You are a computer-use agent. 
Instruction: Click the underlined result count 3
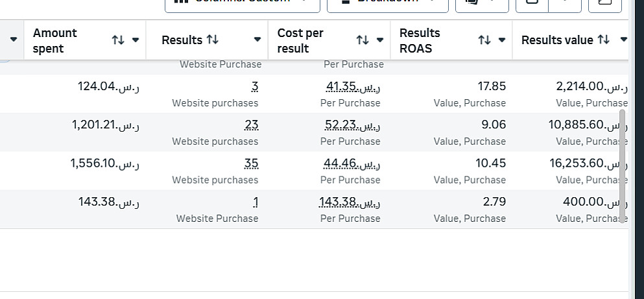coord(255,87)
